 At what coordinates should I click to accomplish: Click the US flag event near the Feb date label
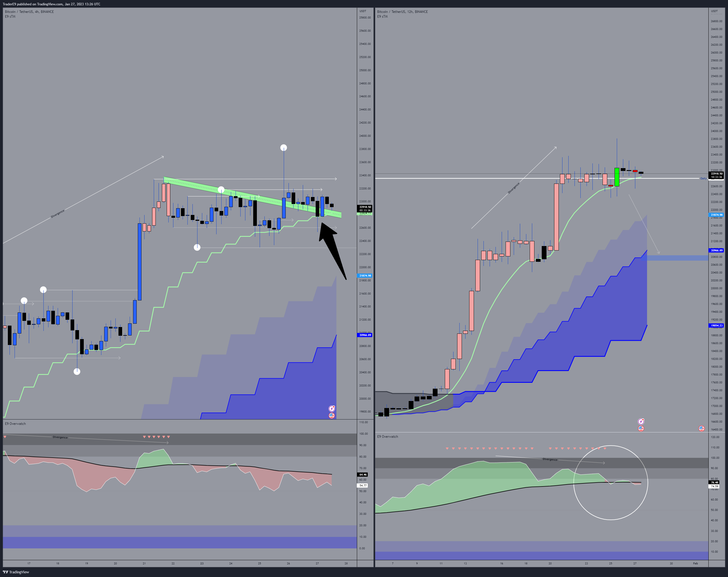[x=701, y=428]
